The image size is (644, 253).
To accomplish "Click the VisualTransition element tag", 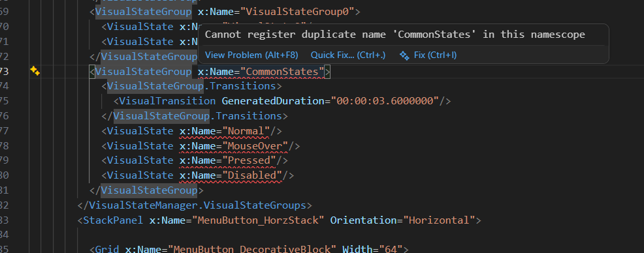I will [x=168, y=101].
